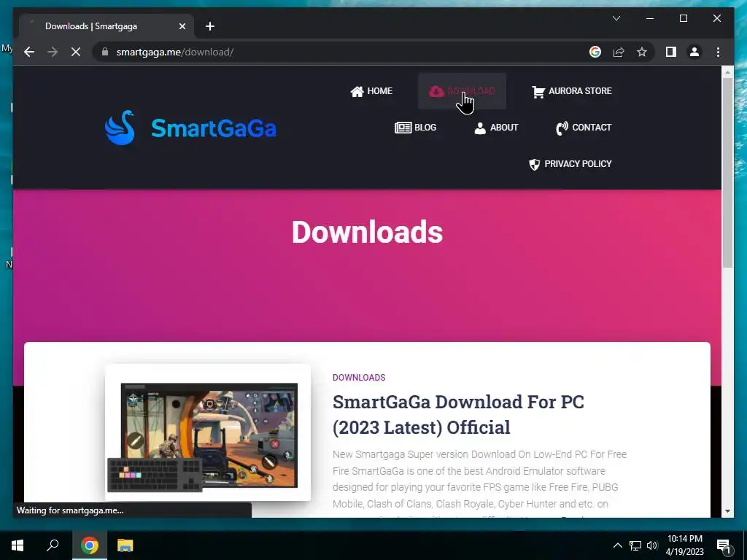The height and width of the screenshot is (560, 747).
Task: Open AURORA STORE menu item
Action: [572, 91]
